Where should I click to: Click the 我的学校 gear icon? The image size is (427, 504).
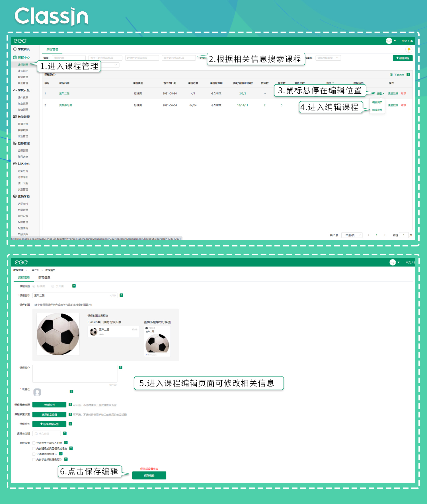pyautogui.click(x=15, y=196)
